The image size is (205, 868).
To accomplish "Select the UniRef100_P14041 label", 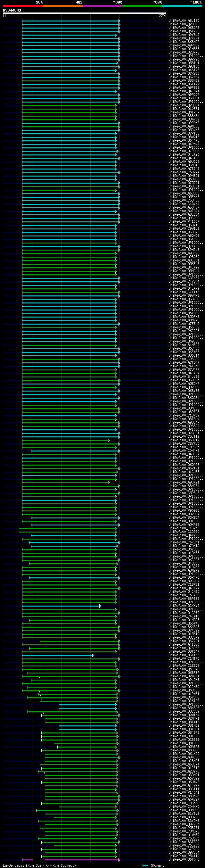I will tap(184, 792).
